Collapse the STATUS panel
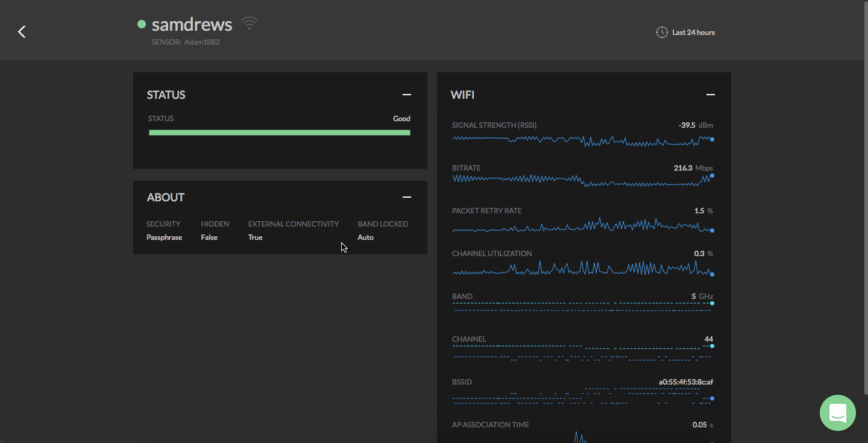 [407, 95]
